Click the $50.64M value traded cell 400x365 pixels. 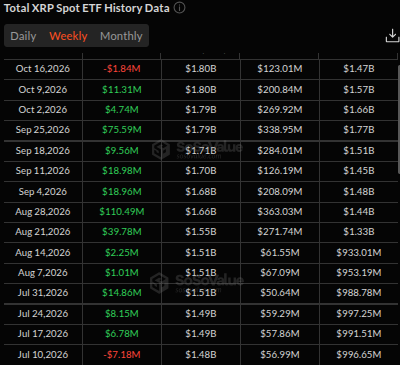(280, 293)
